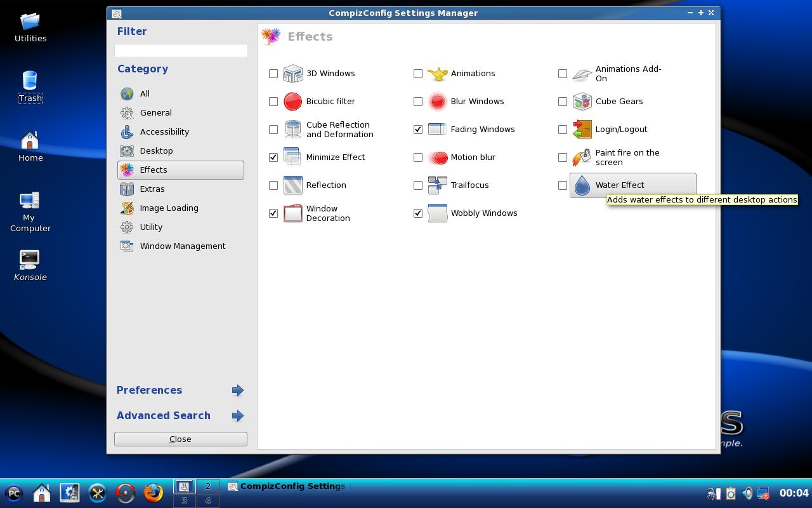Image resolution: width=812 pixels, height=508 pixels.
Task: Enable the Login/Logout checkbox
Action: [x=563, y=130]
